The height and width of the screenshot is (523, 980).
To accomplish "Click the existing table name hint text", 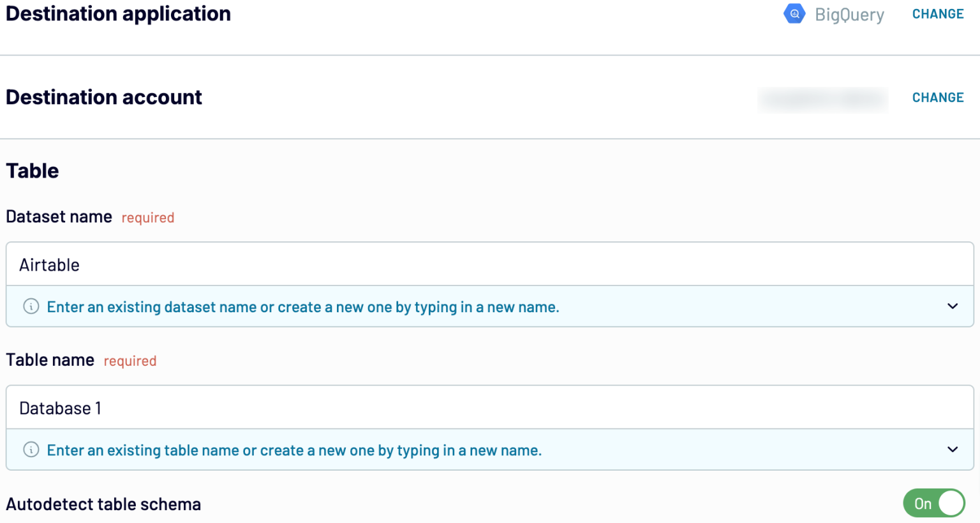I will click(293, 450).
